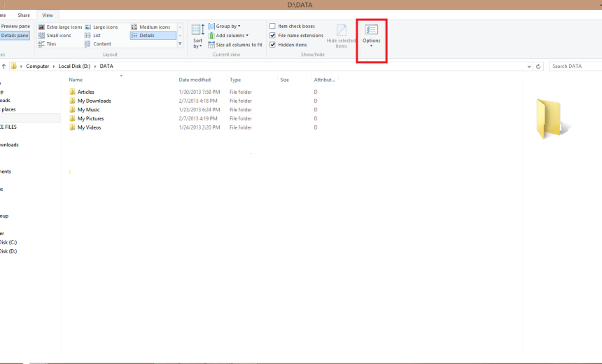Enable Item check boxes
The width and height of the screenshot is (602, 364).
[272, 26]
